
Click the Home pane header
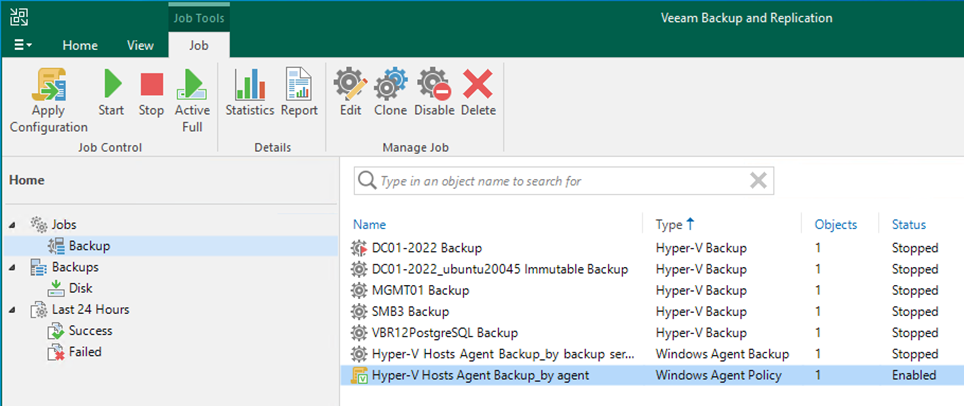coord(27,181)
